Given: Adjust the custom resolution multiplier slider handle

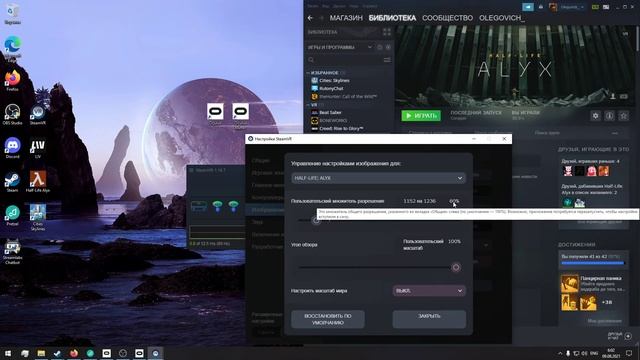Looking at the screenshot, I should click(x=316, y=220).
